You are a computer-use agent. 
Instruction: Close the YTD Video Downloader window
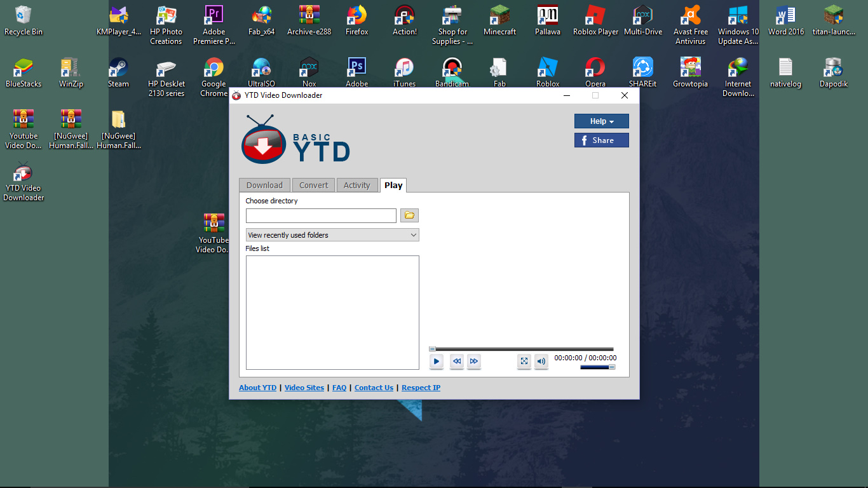point(625,95)
